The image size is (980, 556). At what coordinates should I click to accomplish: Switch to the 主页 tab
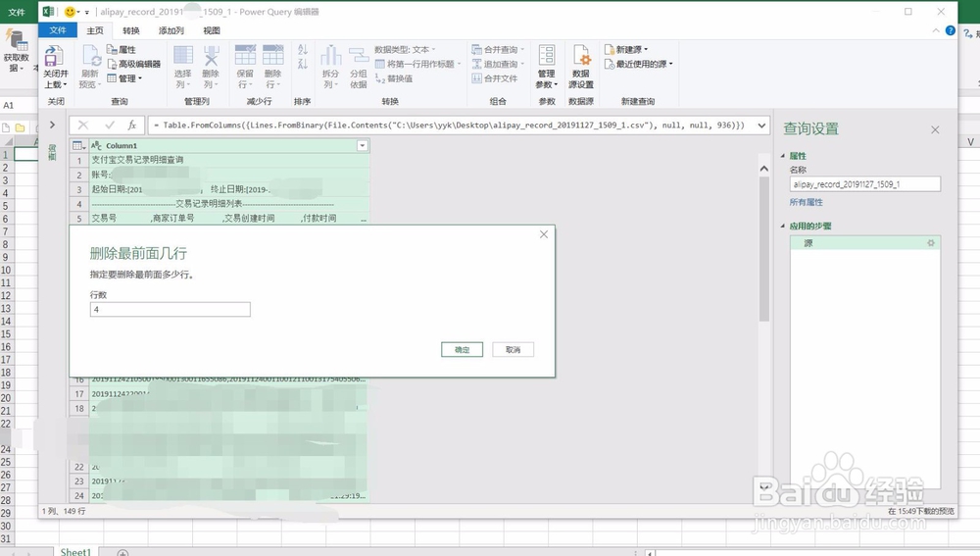pos(95,30)
